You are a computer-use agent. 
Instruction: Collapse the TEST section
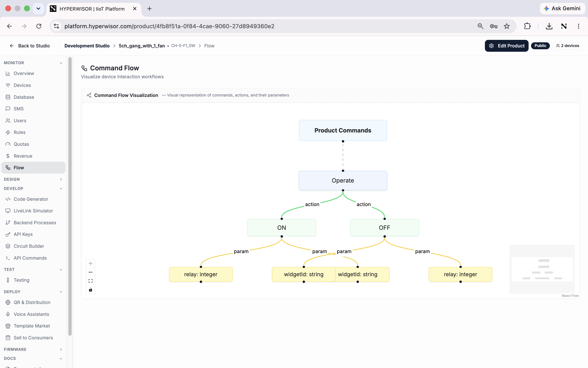(33, 269)
